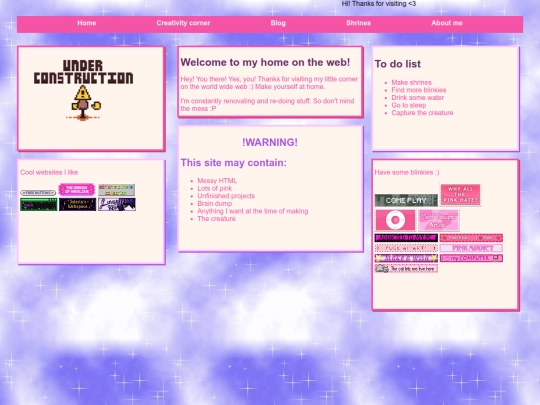Click the black and magenta glitch blinkie
The height and width of the screenshot is (405, 540).
406,238
